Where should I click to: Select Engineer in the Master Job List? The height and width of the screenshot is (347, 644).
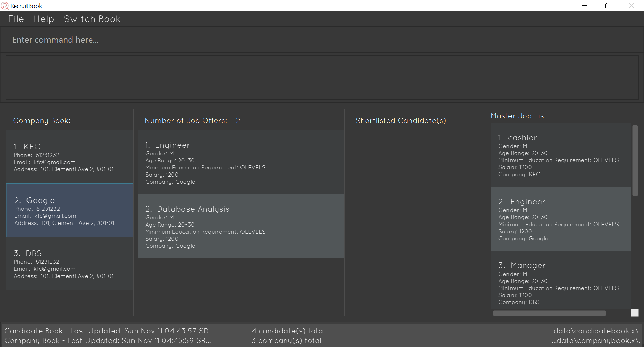tap(560, 219)
